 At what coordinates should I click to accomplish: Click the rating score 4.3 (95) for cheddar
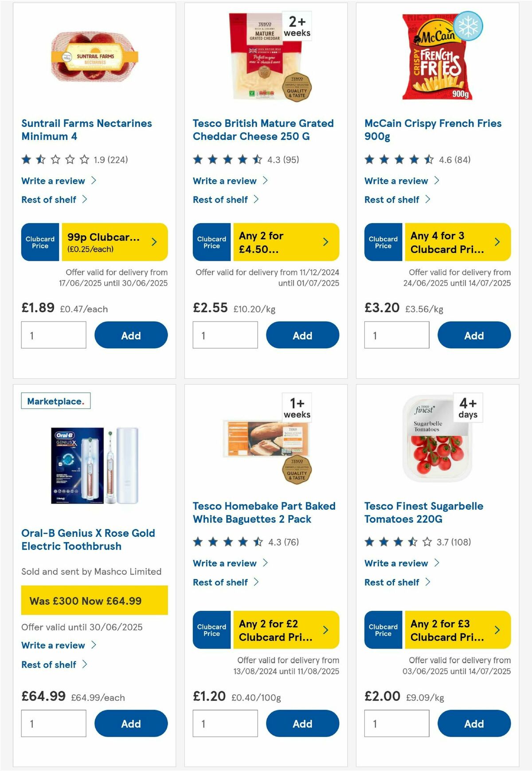coord(283,161)
